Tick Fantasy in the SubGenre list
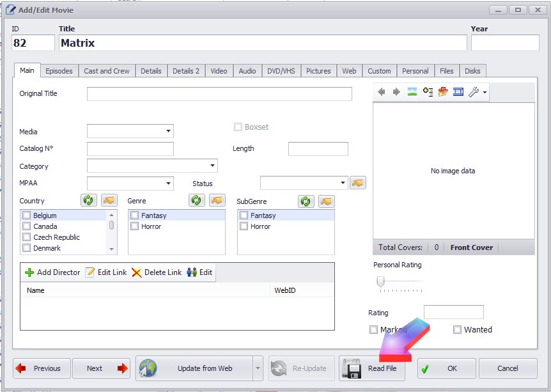 (244, 215)
